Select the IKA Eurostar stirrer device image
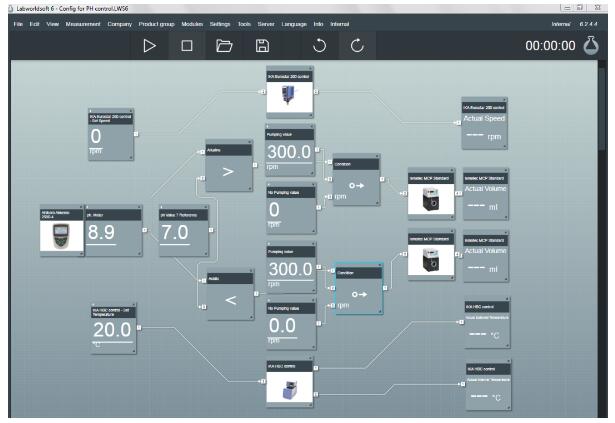The height and width of the screenshot is (423, 615). pyautogui.click(x=290, y=98)
